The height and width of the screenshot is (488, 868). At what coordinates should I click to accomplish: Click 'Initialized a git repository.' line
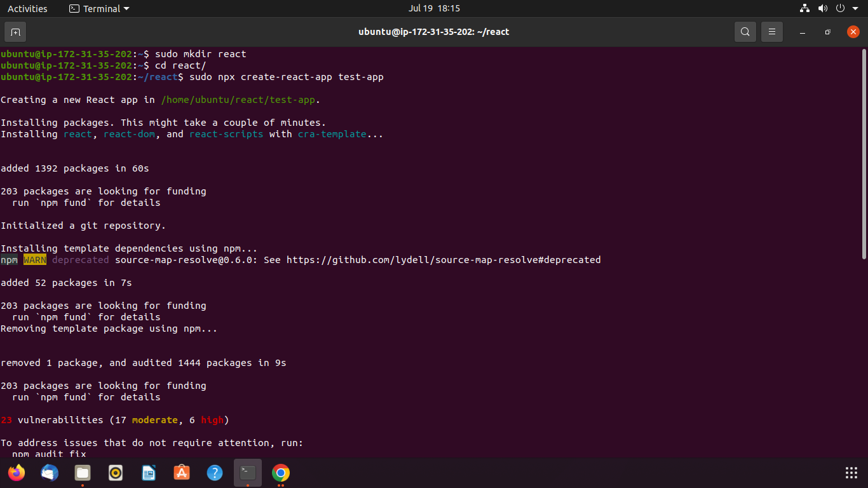[x=83, y=226]
